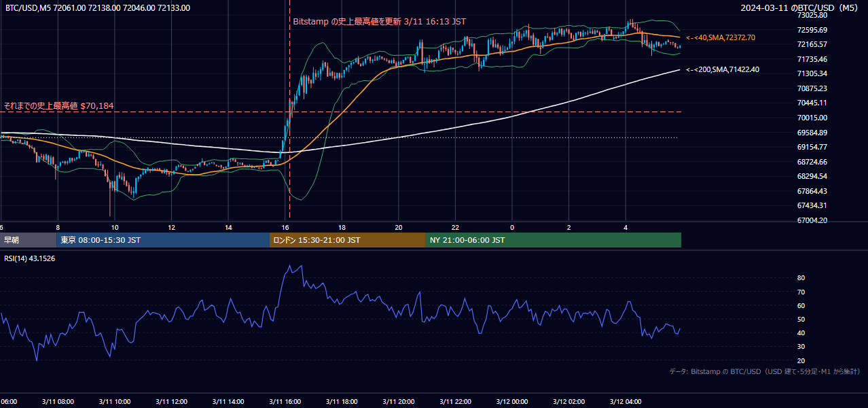Click the BTC/USD,M5 OHLC header text

pos(98,8)
